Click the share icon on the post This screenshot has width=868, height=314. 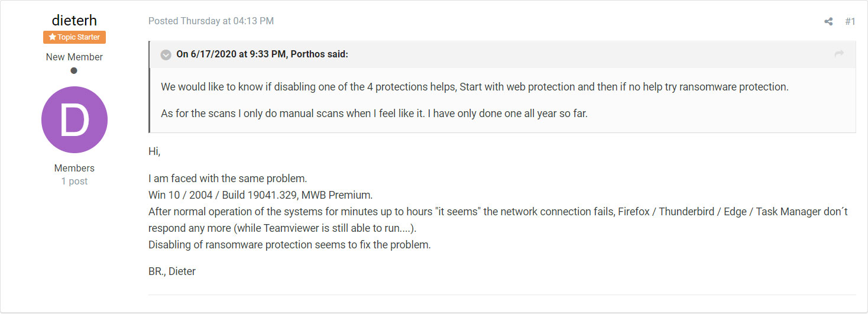point(828,22)
